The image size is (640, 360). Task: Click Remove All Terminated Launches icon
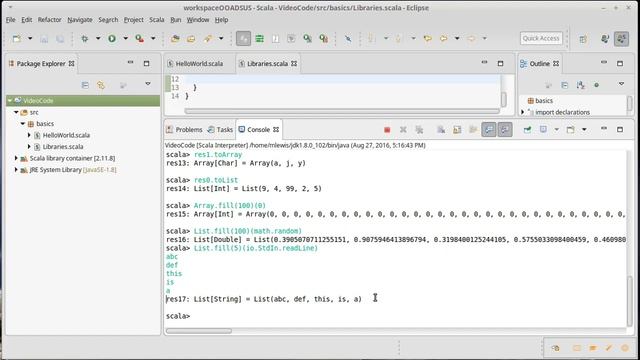pyautogui.click(x=419, y=130)
